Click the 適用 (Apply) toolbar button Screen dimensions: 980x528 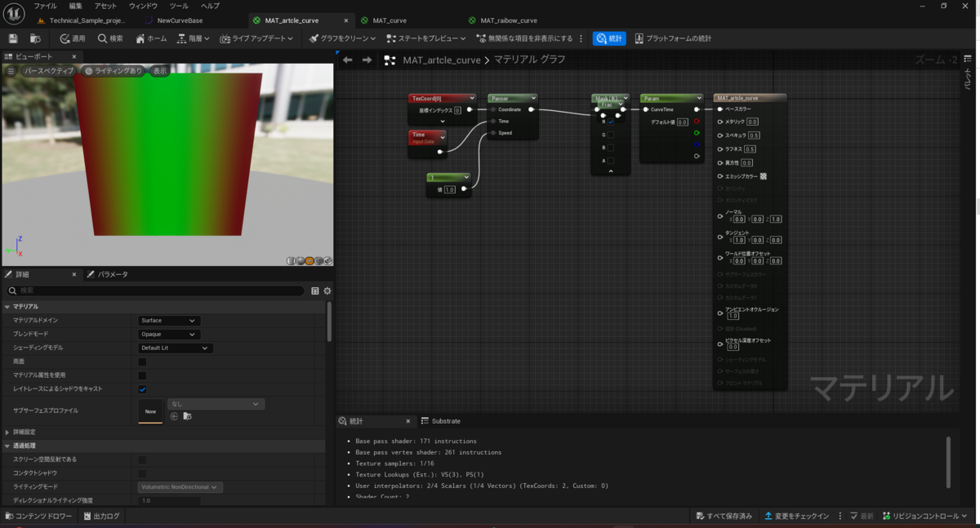click(72, 38)
